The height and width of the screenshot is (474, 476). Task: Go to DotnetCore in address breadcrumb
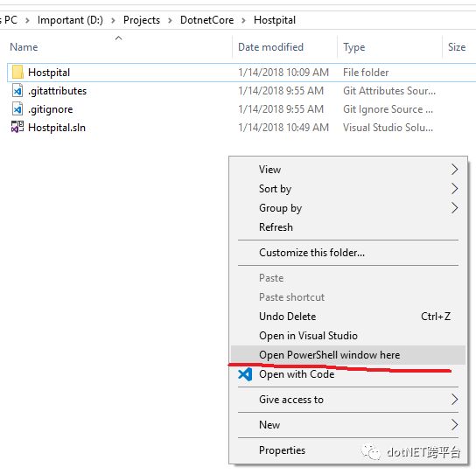pyautogui.click(x=207, y=20)
